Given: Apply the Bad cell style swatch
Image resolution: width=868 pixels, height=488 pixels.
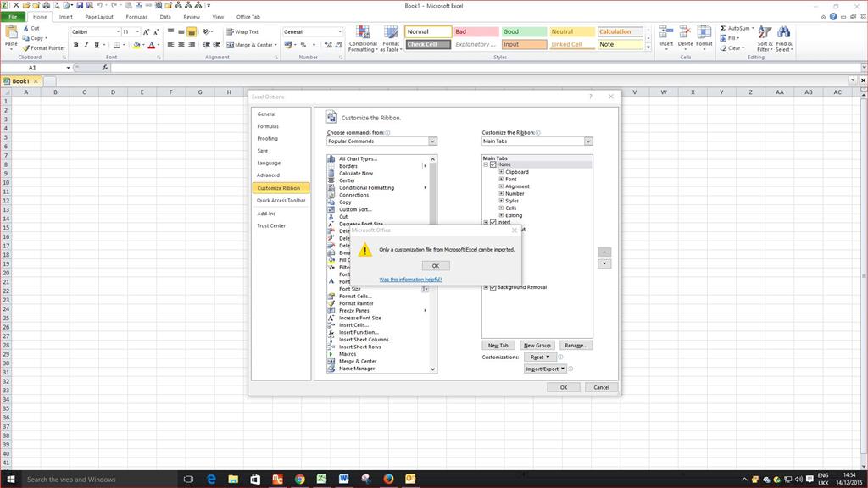Looking at the screenshot, I should click(476, 32).
